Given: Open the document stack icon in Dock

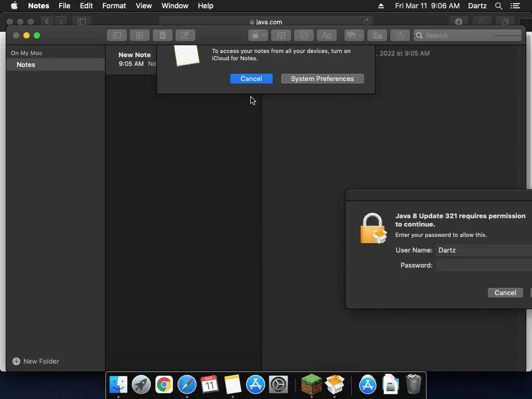Looking at the screenshot, I should (x=391, y=384).
